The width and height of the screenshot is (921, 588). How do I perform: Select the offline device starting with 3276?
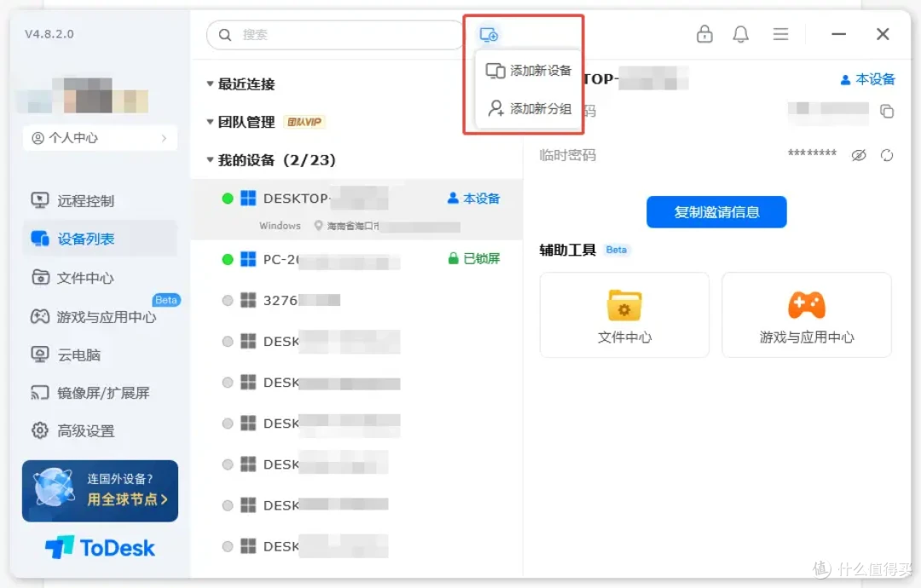356,301
